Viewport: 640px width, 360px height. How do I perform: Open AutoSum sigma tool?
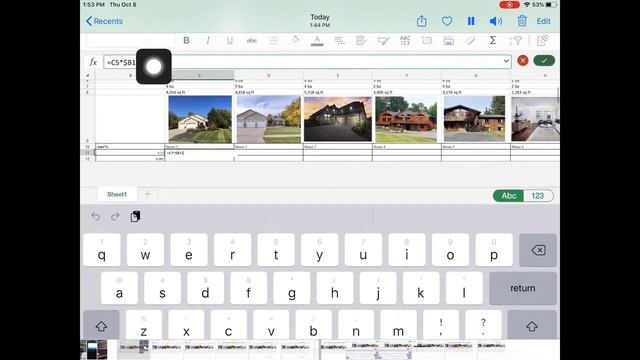pos(493,40)
